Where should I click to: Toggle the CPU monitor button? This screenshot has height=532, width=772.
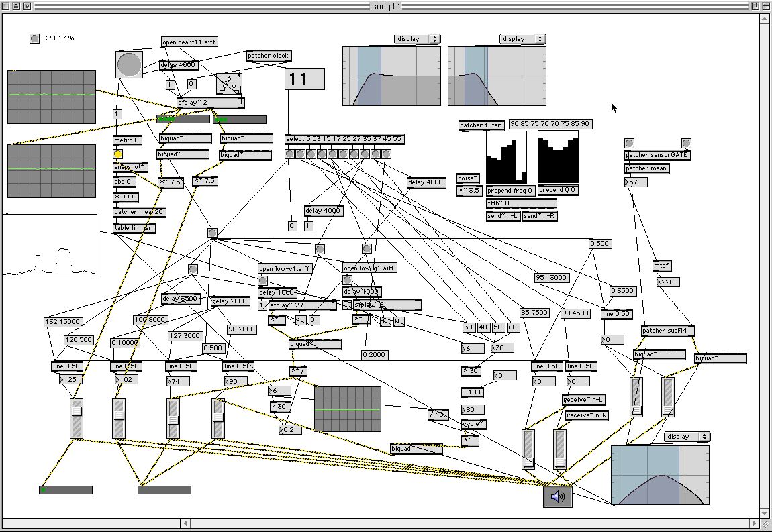(x=34, y=38)
